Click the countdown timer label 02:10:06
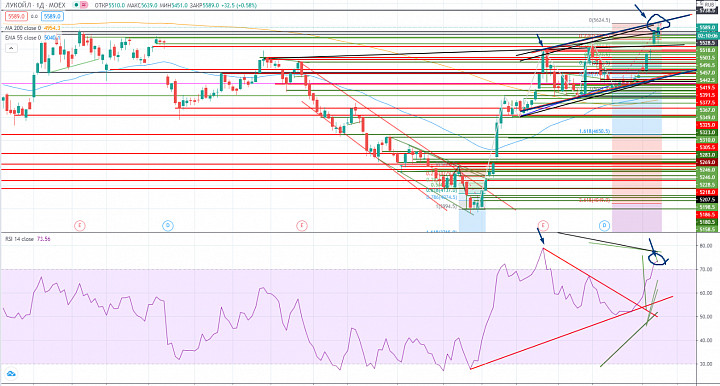Viewport: 720px width, 386px height. 707,35
